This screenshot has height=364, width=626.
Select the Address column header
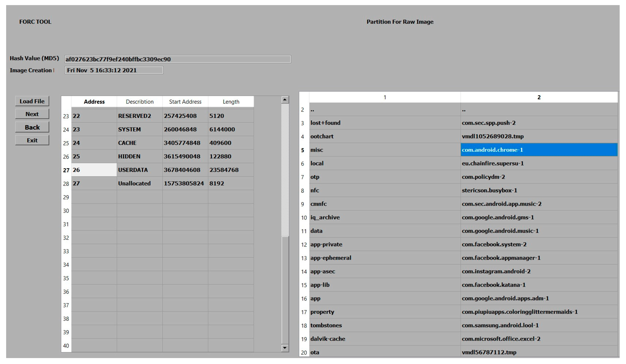pyautogui.click(x=94, y=102)
